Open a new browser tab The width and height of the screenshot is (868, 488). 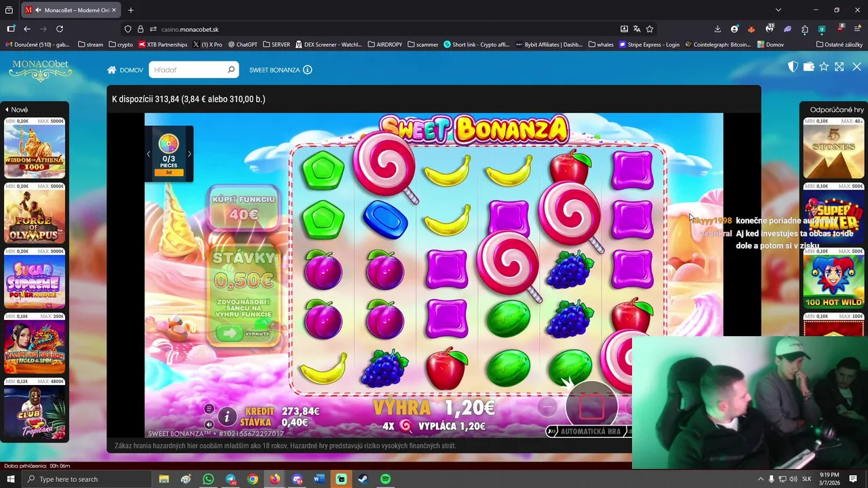(131, 10)
